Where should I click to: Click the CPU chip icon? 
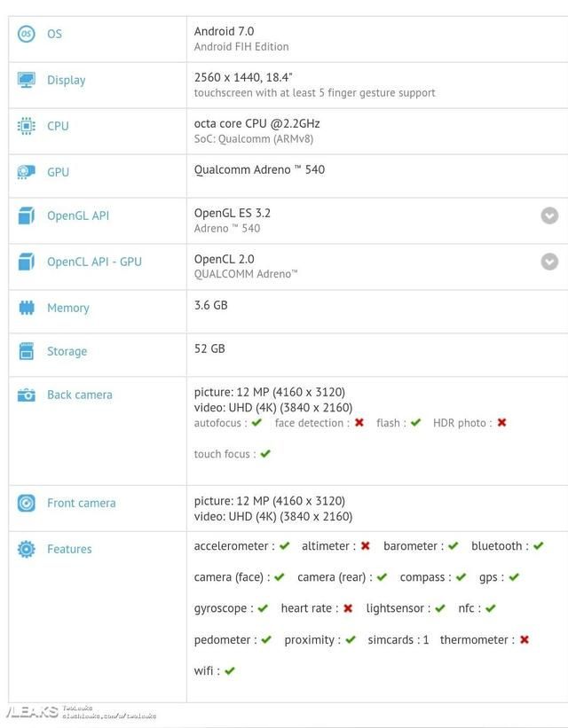(x=26, y=126)
